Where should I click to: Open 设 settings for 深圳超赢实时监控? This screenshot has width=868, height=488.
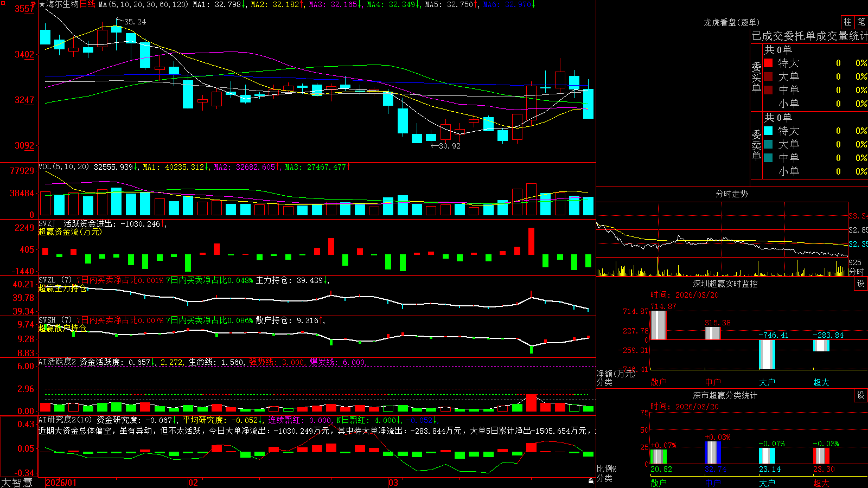861,284
